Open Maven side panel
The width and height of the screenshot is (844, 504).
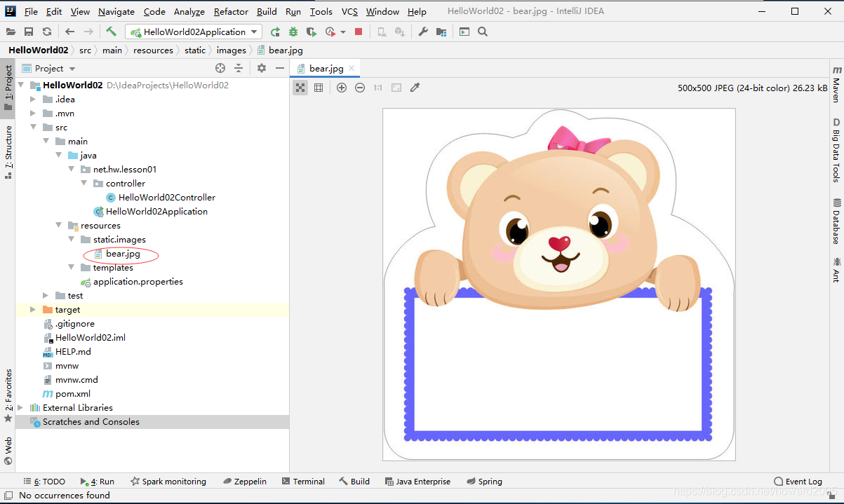(x=836, y=84)
